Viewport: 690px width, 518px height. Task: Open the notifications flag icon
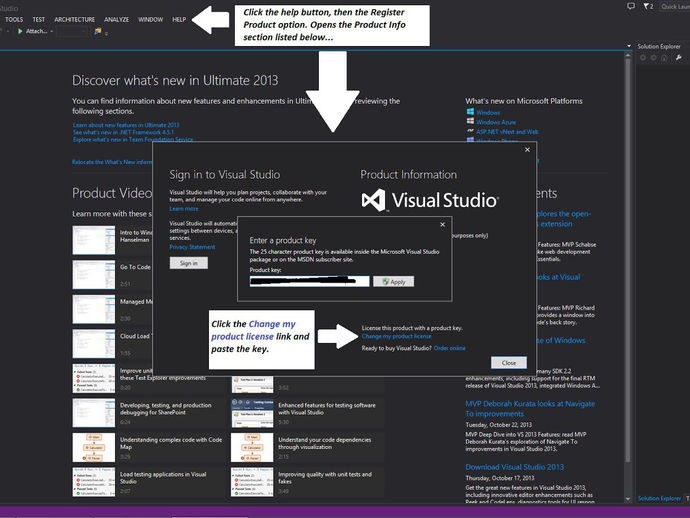click(x=648, y=6)
